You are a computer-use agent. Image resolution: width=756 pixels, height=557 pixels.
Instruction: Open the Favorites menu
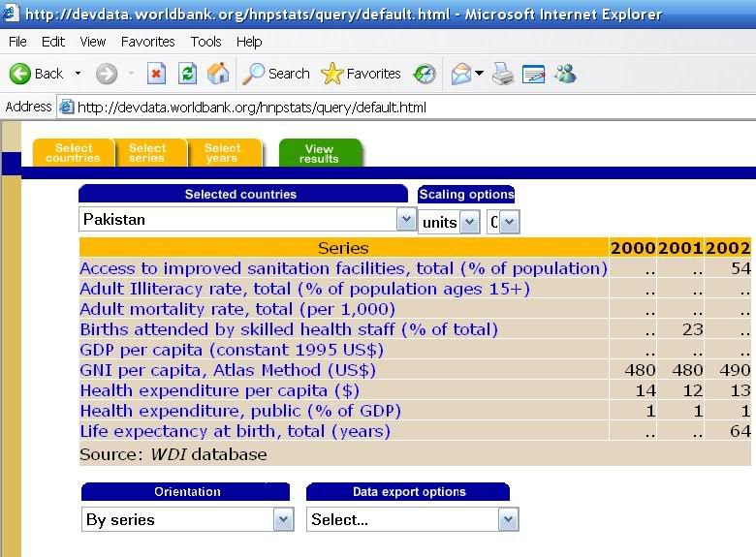tap(147, 42)
